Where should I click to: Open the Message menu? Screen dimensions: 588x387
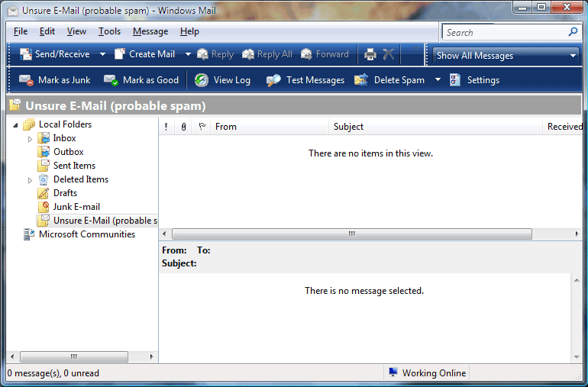(150, 31)
